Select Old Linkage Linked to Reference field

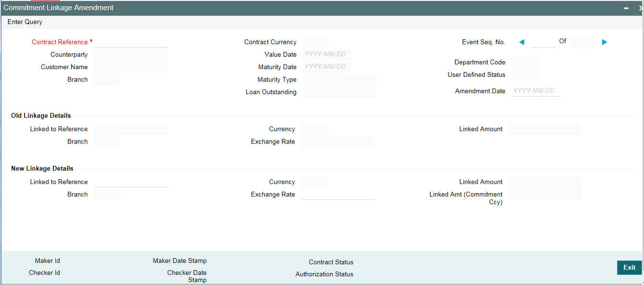[x=131, y=129]
